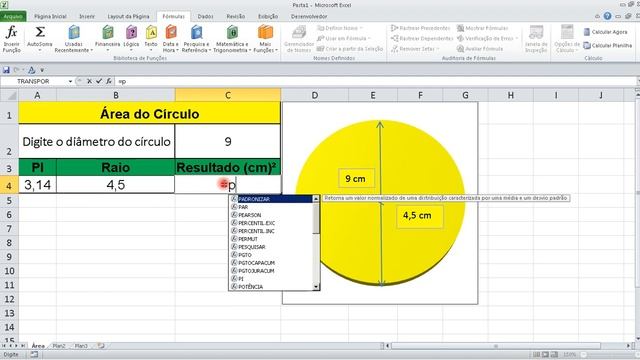Select PERCENTIL.INC from autocomplete list
The width and height of the screenshot is (640, 360).
click(271, 231)
